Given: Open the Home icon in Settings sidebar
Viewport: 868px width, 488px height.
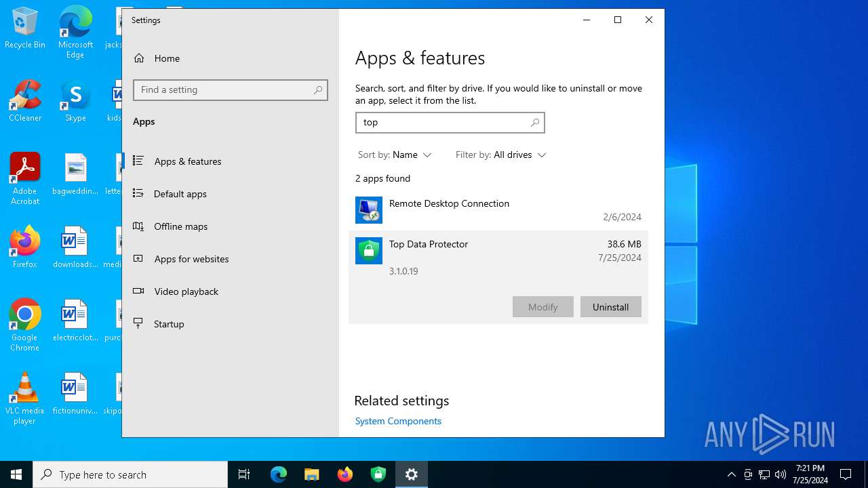Looking at the screenshot, I should click(x=139, y=58).
